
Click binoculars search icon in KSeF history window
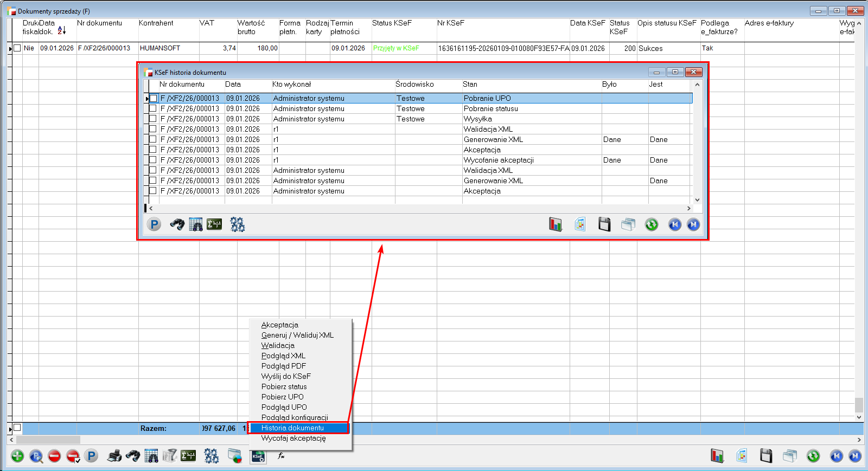(177, 224)
